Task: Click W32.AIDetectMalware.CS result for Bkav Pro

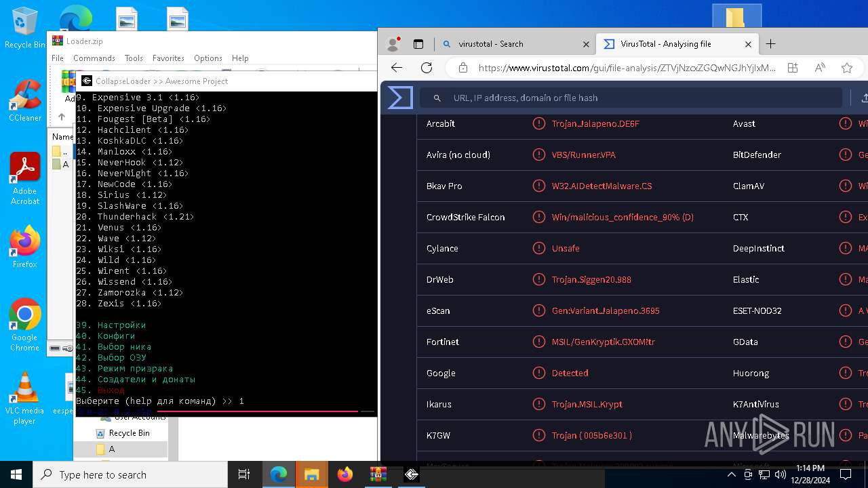Action: pyautogui.click(x=602, y=186)
